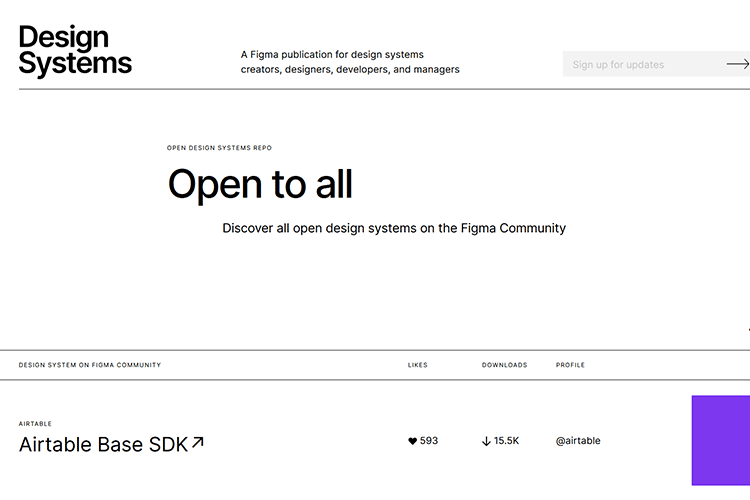This screenshot has height=500, width=750.
Task: Click the Design Systems logo
Action: (75, 51)
